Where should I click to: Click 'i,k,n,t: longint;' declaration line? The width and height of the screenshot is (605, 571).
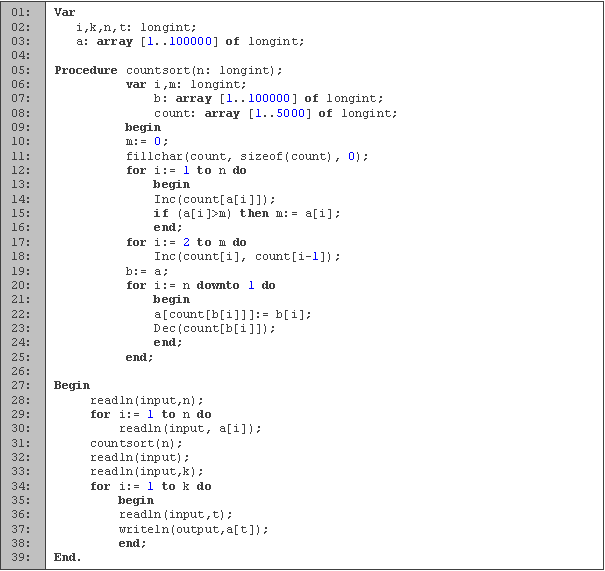136,27
